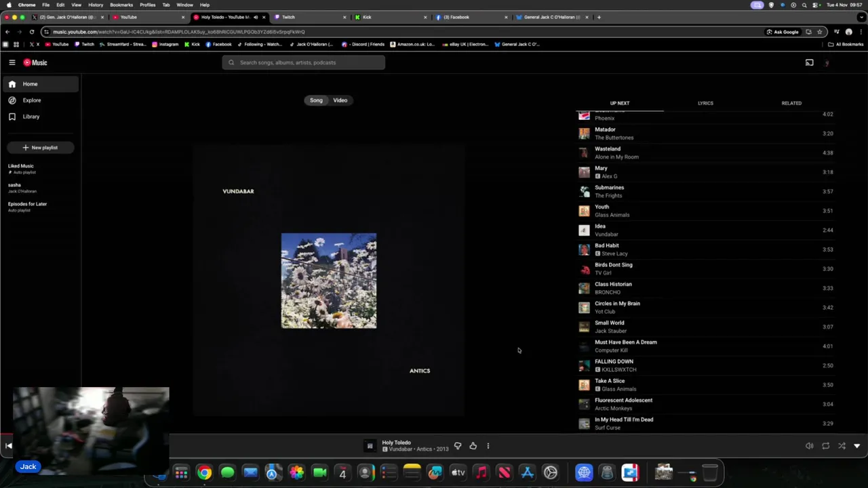
Task: Open a new Chrome tab
Action: tap(599, 17)
